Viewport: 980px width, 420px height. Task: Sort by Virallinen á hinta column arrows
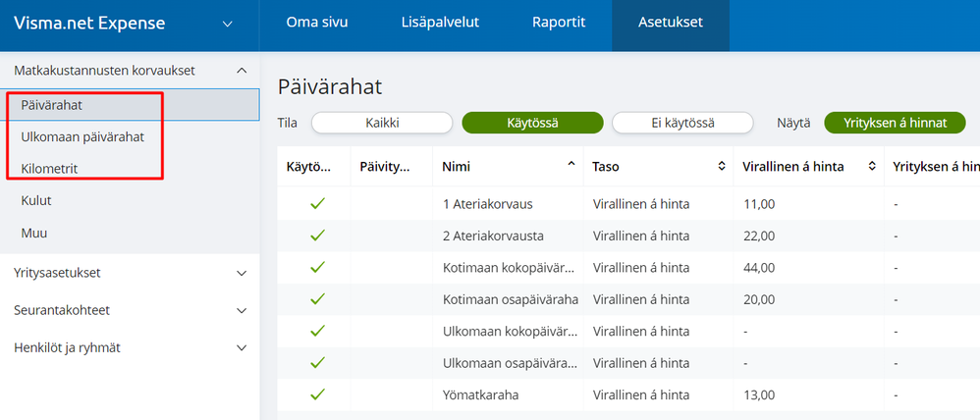872,166
